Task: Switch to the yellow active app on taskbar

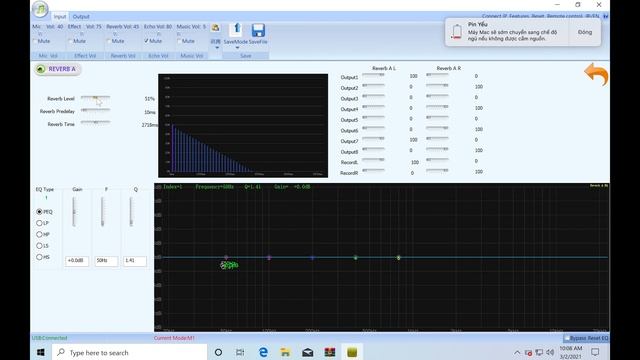Action: point(352,352)
